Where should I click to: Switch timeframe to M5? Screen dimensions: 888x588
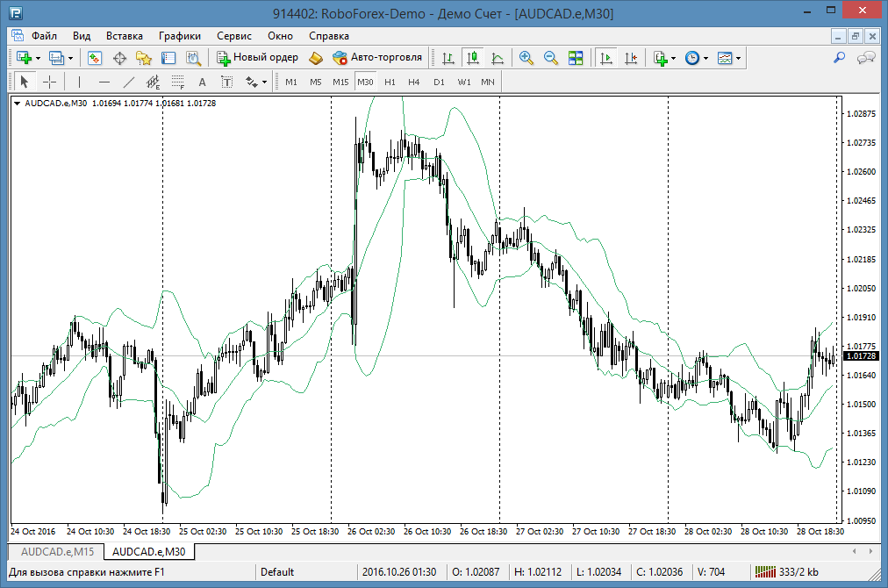(x=315, y=82)
